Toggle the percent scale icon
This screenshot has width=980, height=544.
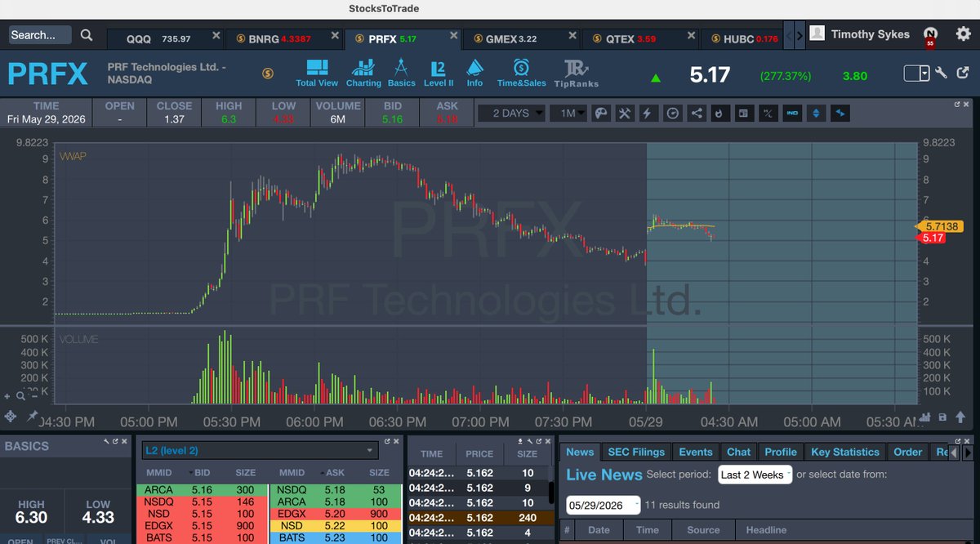tap(768, 114)
